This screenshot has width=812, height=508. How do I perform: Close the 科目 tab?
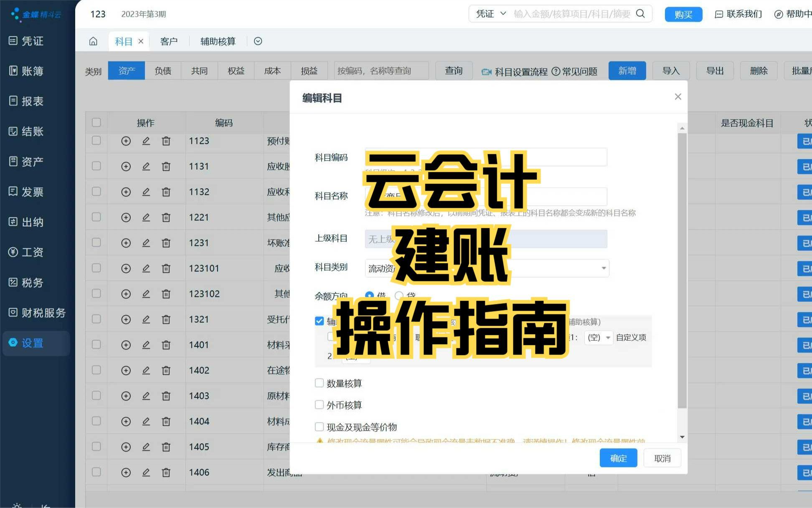click(x=141, y=41)
